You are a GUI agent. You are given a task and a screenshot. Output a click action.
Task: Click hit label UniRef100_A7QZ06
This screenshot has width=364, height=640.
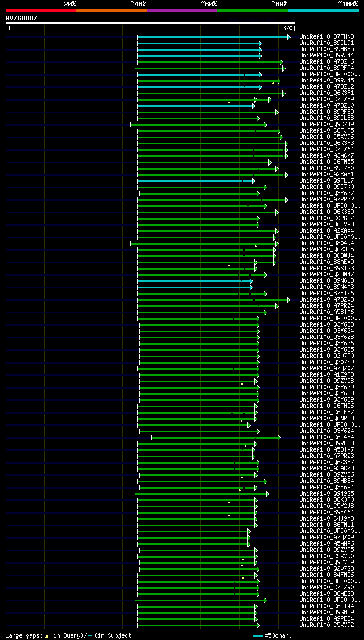pyautogui.click(x=326, y=61)
